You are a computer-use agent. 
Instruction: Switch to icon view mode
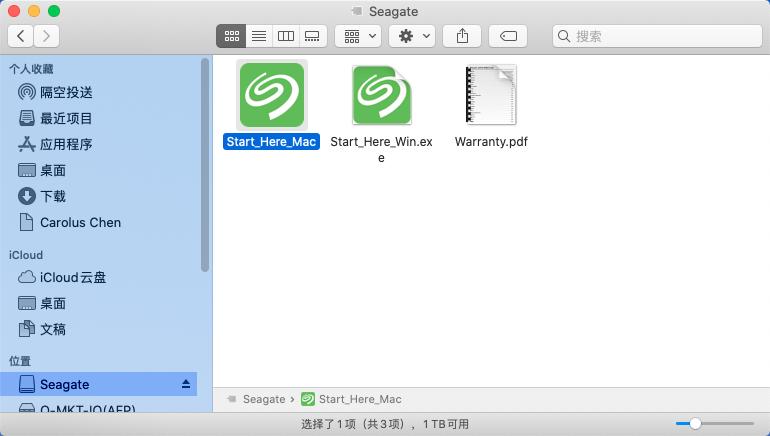[x=232, y=36]
